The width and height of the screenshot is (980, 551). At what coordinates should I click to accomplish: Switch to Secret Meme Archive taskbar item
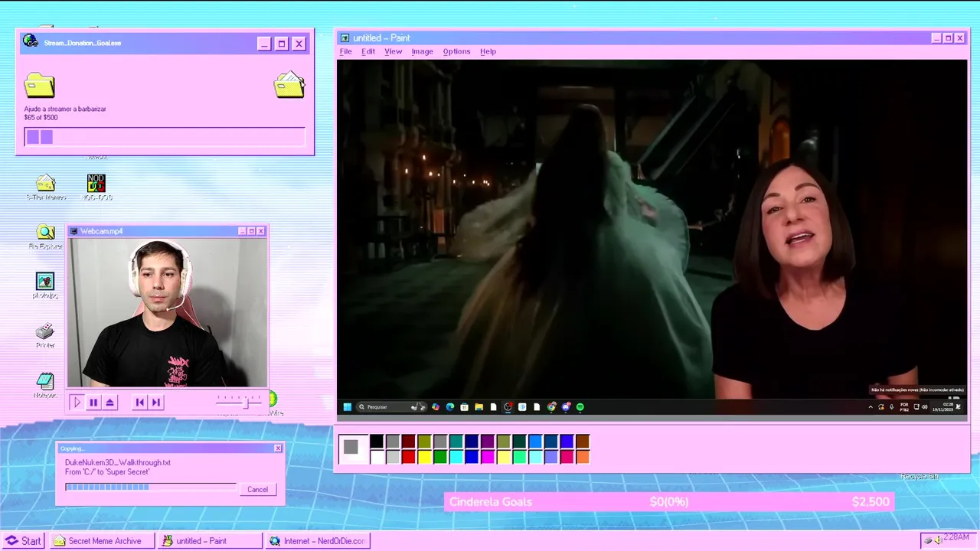click(x=101, y=540)
